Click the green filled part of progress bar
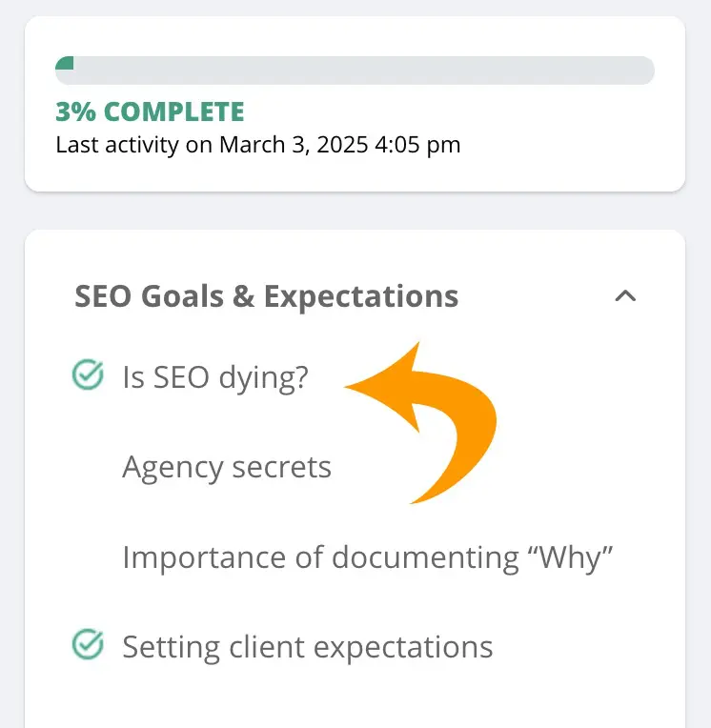This screenshot has width=711, height=728. pos(65,64)
